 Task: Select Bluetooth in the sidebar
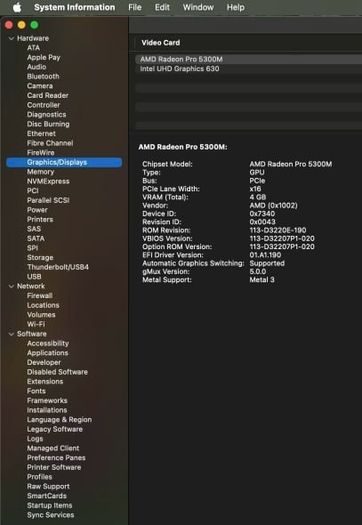click(43, 76)
